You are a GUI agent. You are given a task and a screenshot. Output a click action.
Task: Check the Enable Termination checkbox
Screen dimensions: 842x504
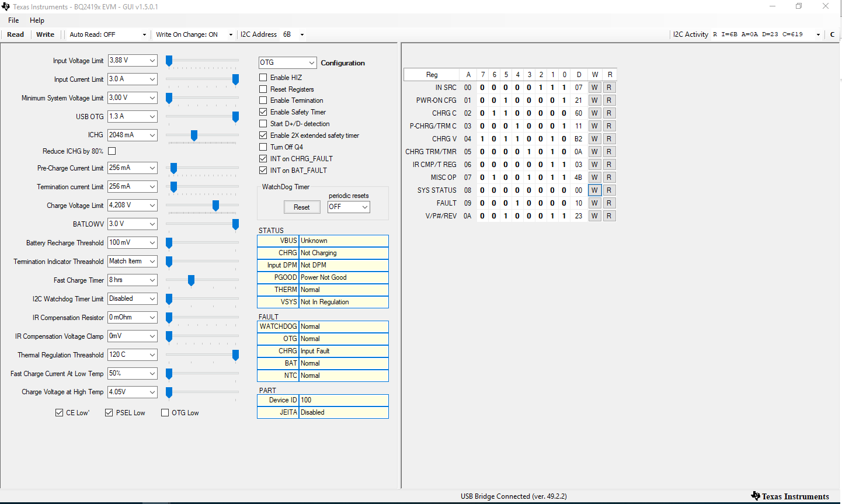click(263, 100)
